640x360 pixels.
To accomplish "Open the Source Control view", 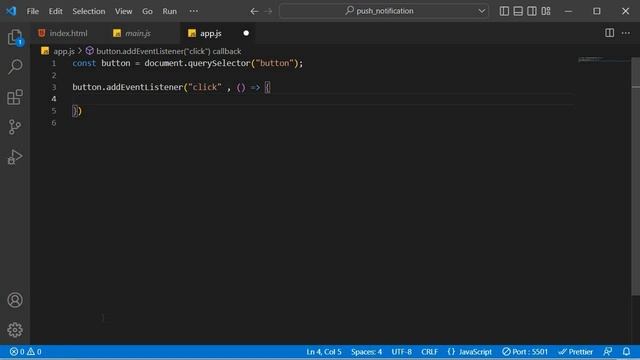I will 15,127.
